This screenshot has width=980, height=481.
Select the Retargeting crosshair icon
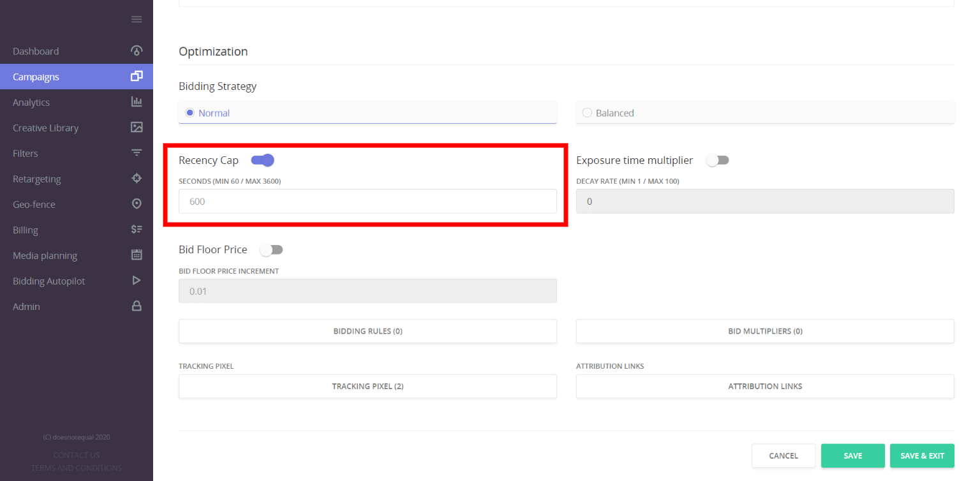(137, 178)
